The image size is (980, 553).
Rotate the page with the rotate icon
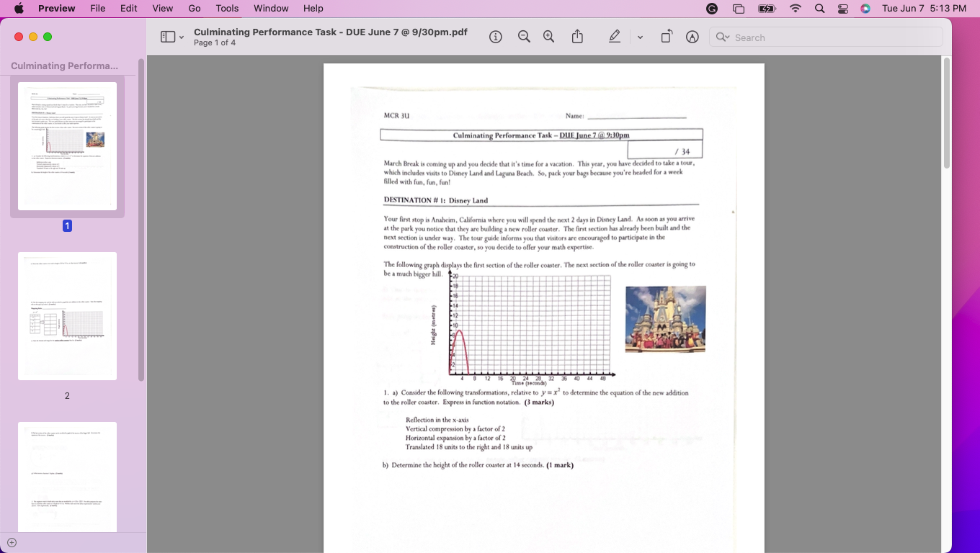coord(667,37)
